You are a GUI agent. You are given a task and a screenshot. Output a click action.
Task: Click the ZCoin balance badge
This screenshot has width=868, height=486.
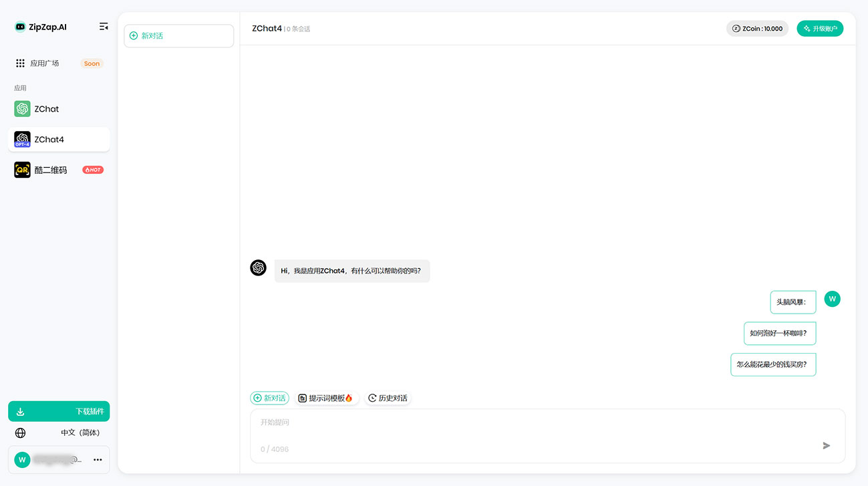pyautogui.click(x=757, y=28)
